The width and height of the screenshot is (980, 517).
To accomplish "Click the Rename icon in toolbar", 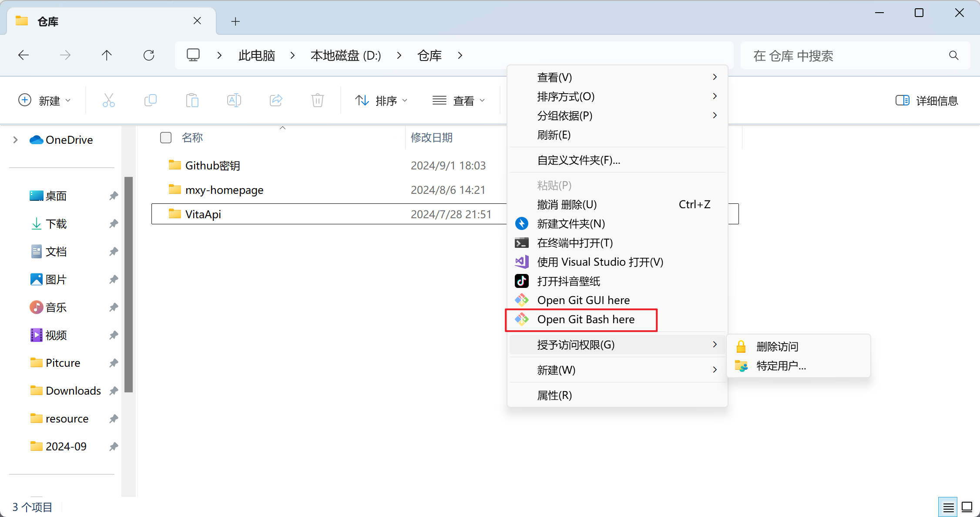I will tap(234, 101).
